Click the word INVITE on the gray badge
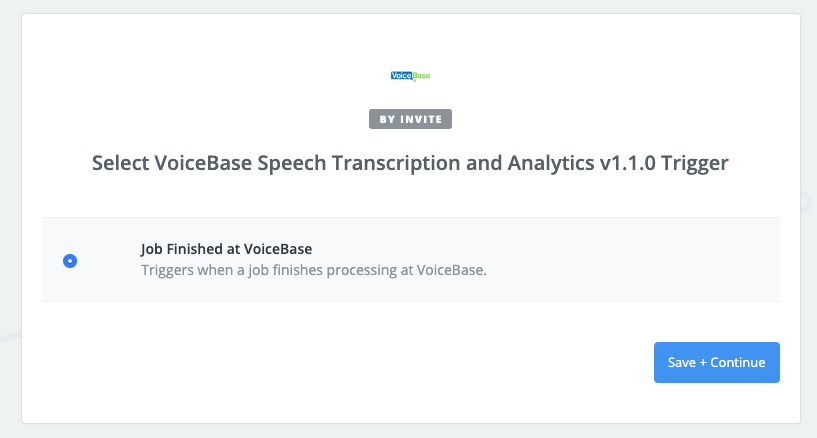The height and width of the screenshot is (438, 817). 425,120
